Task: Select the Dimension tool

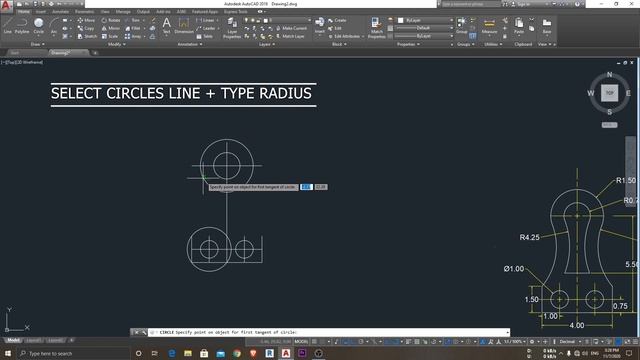Action: 184,25
